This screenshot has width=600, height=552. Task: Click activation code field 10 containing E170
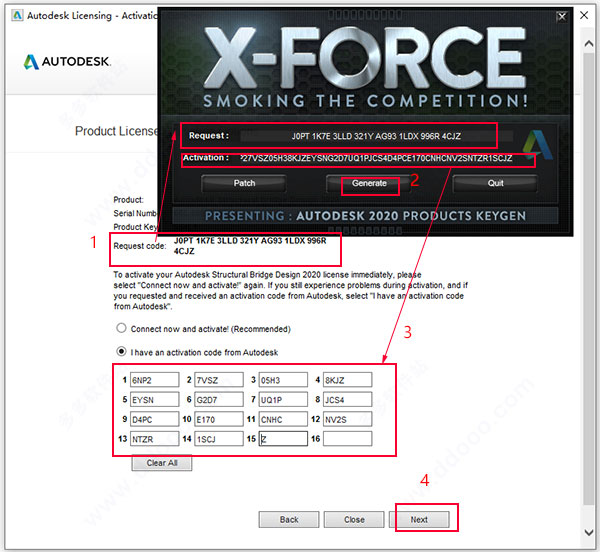coord(218,419)
